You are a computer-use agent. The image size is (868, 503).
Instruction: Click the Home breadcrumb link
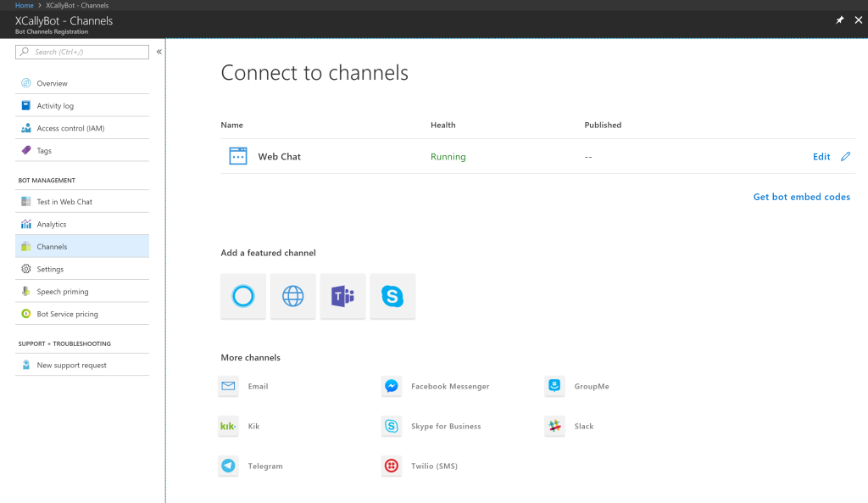pos(25,5)
